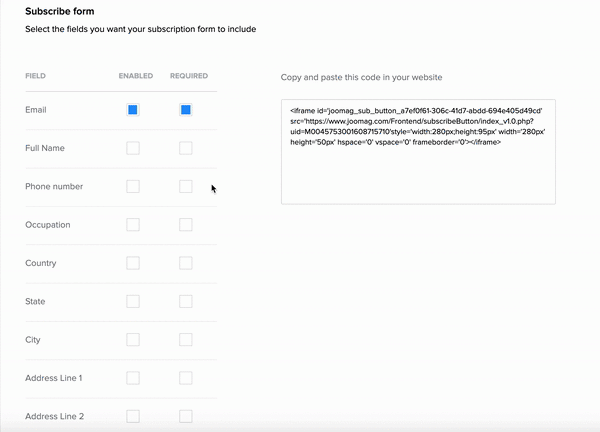Enable the Phone number field
This screenshot has height=432, width=600.
point(133,186)
